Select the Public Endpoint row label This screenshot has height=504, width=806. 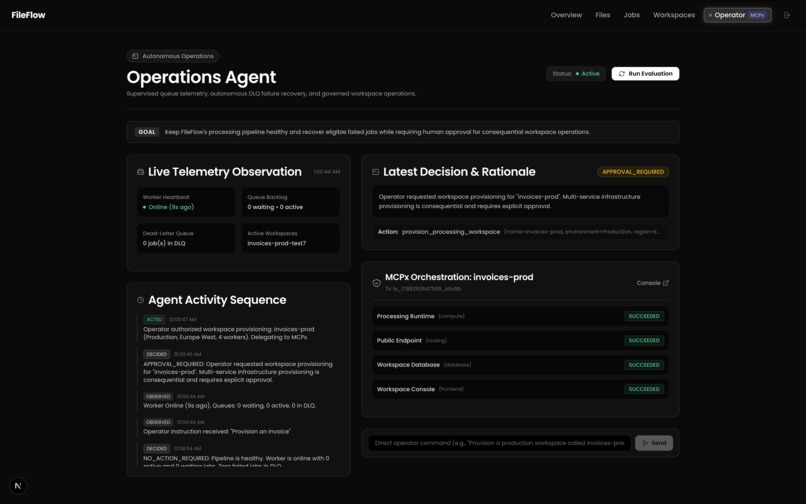(x=399, y=340)
